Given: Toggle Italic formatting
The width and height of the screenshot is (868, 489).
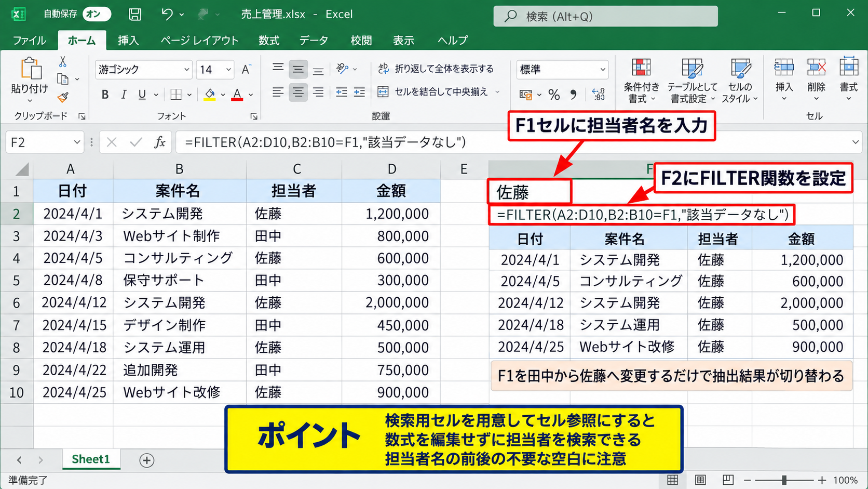Looking at the screenshot, I should (124, 95).
